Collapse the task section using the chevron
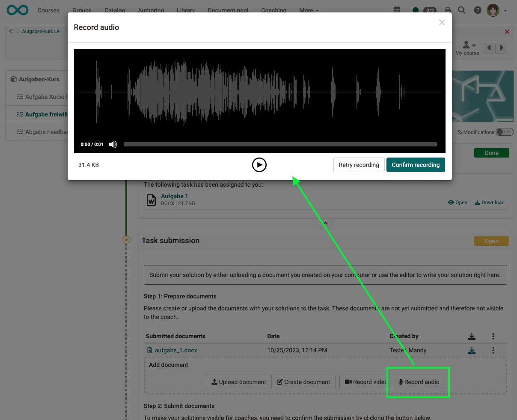 (x=325, y=223)
